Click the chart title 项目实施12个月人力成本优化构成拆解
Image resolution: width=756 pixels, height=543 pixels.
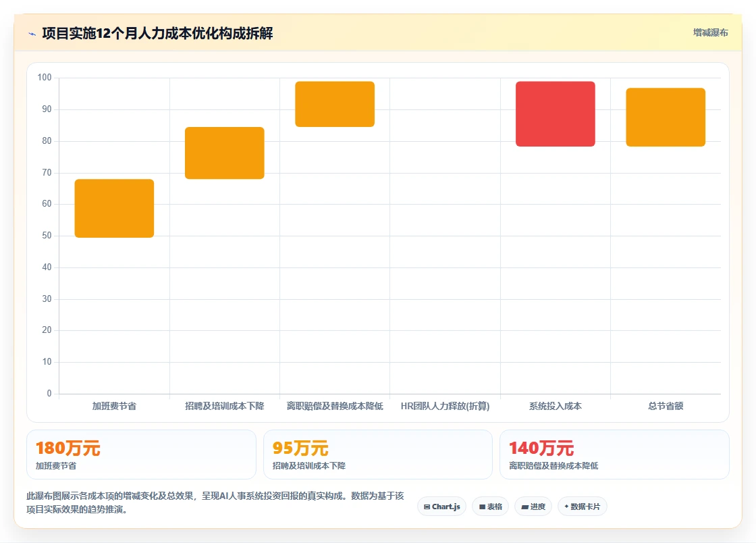click(158, 33)
